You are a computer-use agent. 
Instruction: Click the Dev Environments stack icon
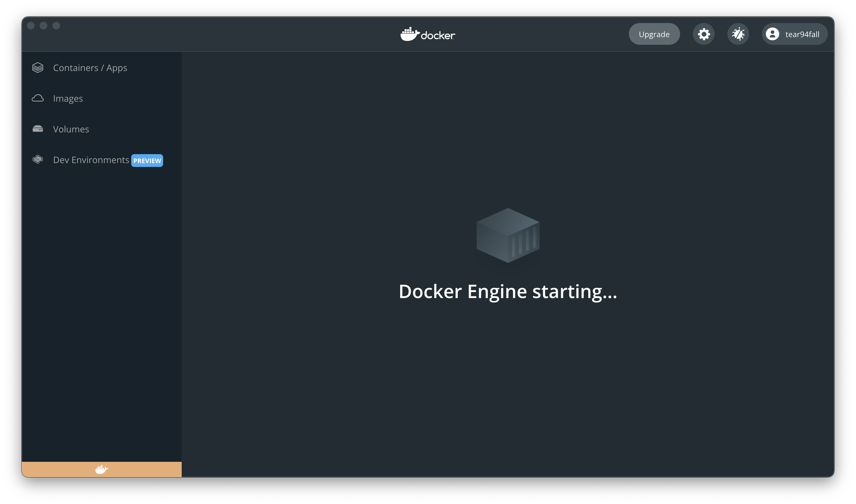click(x=38, y=159)
